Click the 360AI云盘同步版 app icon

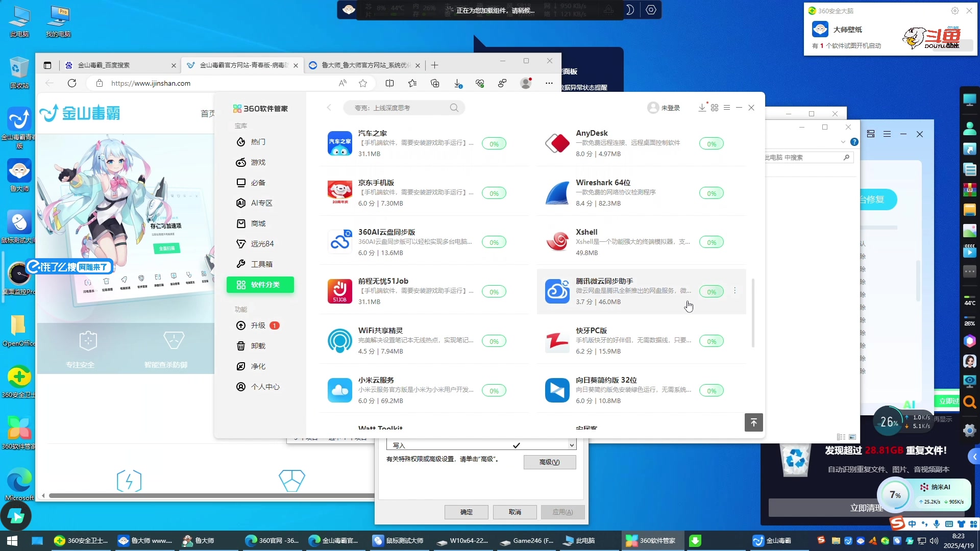[x=340, y=242]
